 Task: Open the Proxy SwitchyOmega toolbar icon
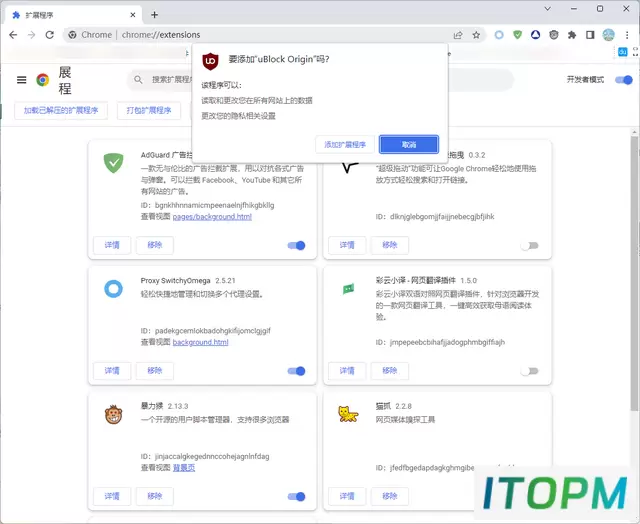click(x=499, y=35)
